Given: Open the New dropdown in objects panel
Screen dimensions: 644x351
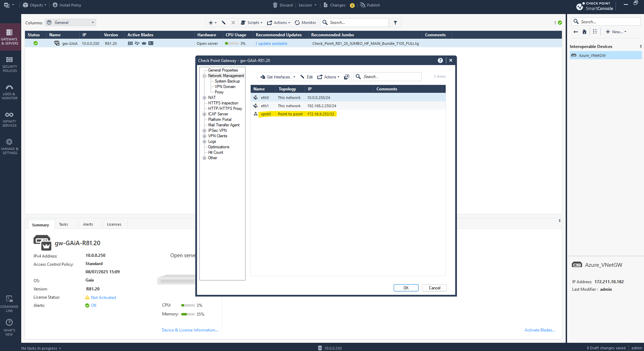Looking at the screenshot, I should (x=616, y=32).
